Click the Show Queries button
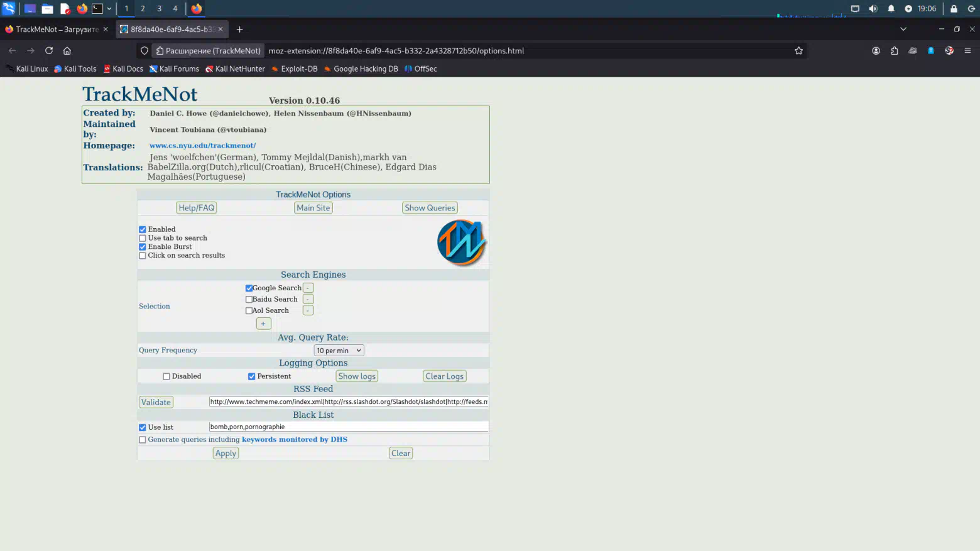Viewport: 980px width, 551px height. point(430,208)
